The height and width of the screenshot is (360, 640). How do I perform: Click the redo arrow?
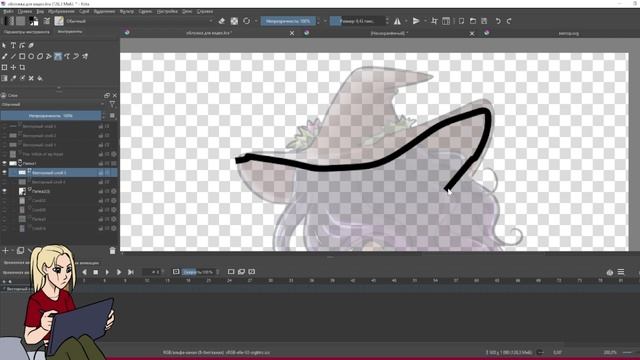click(509, 21)
